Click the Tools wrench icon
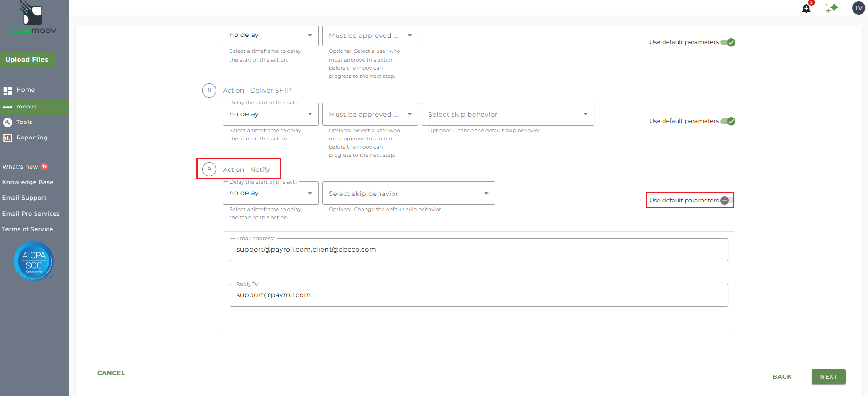The height and width of the screenshot is (396, 868). (x=8, y=122)
